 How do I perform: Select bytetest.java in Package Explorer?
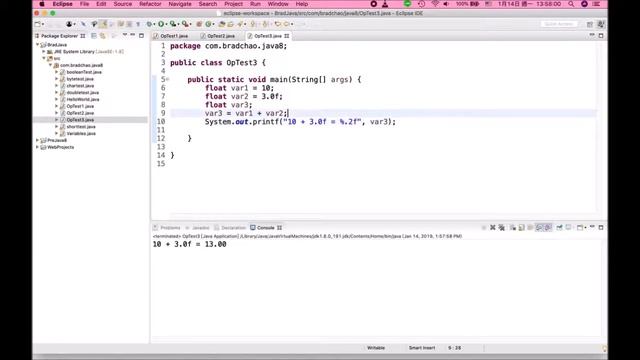[80, 79]
